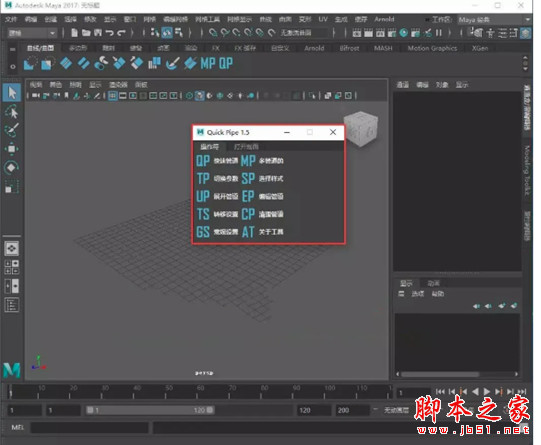Viewport: 541px width, 445px height.
Task: Open the shelf options menu button
Action: click(13, 67)
